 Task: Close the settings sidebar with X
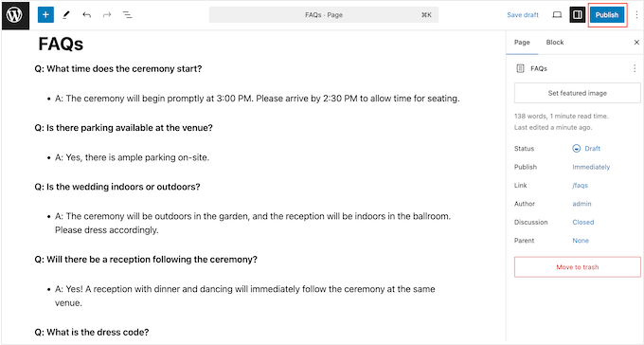click(x=636, y=43)
